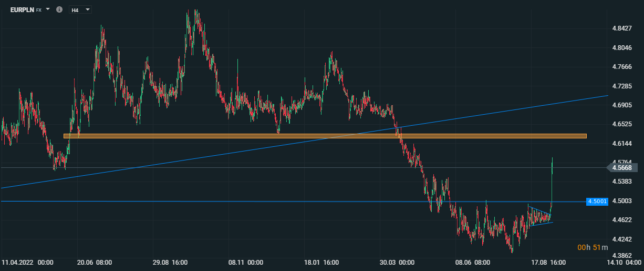Image resolution: width=644 pixels, height=271 pixels.
Task: Click the 17.08 16:00 time axis label
Action: point(547,262)
